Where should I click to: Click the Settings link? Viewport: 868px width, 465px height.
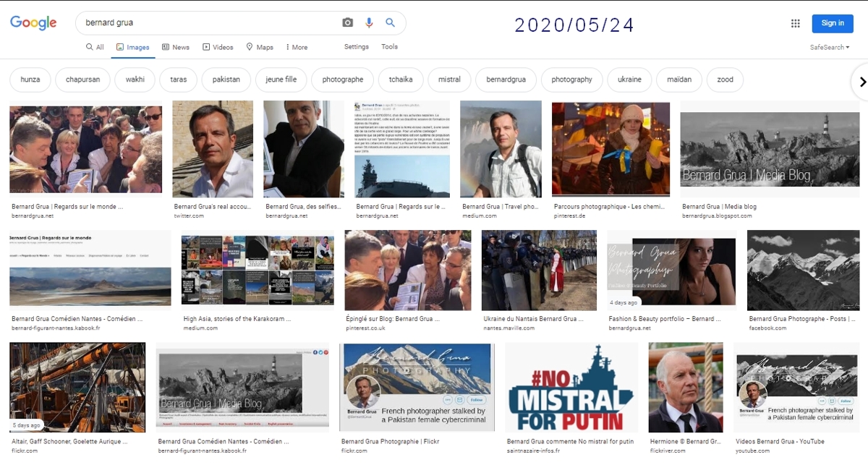(356, 47)
